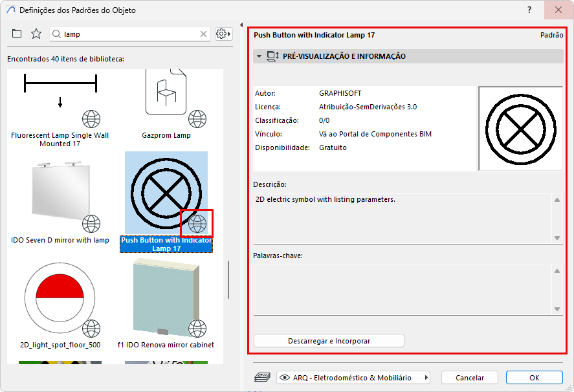Click the large object preview image
Viewport: 574px width, 392px height.
coord(520,129)
